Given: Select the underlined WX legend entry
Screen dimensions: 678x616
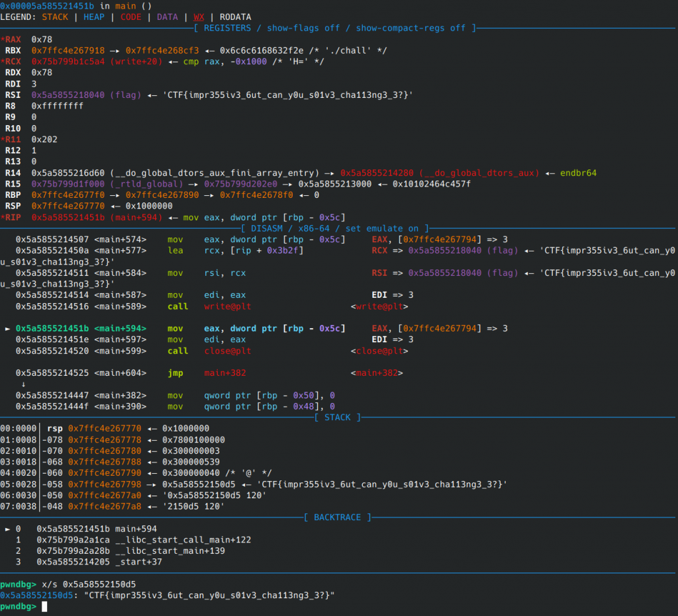Looking at the screenshot, I should tap(199, 17).
